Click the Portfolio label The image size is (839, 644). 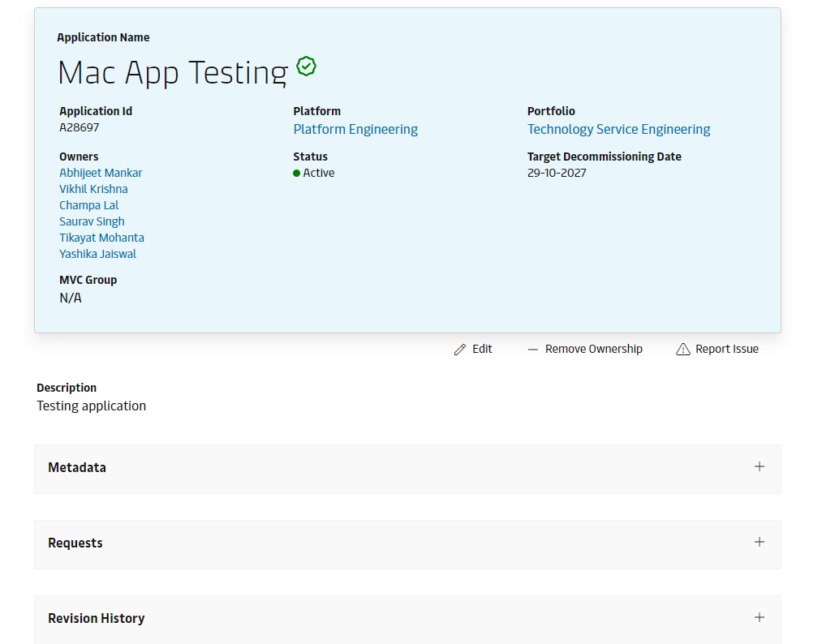[551, 111]
